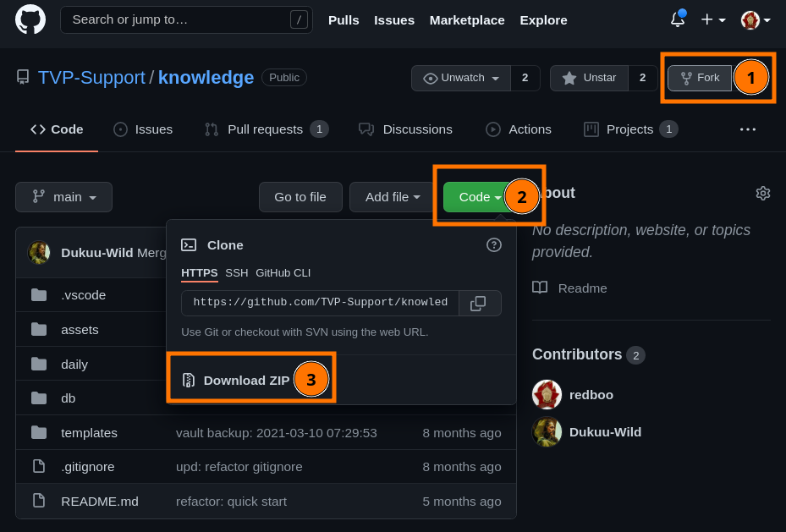Open the refactor: quick start commit
The height and width of the screenshot is (532, 786).
(231, 502)
